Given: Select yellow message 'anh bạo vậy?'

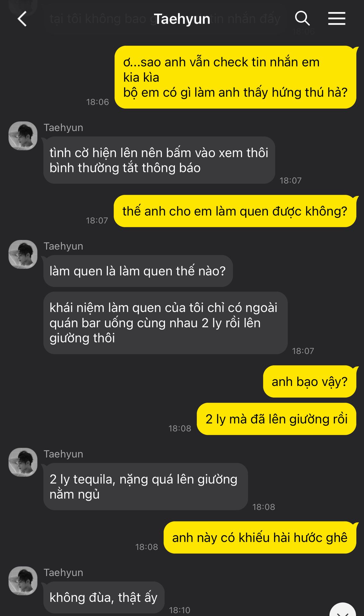Looking at the screenshot, I should click(x=310, y=381).
